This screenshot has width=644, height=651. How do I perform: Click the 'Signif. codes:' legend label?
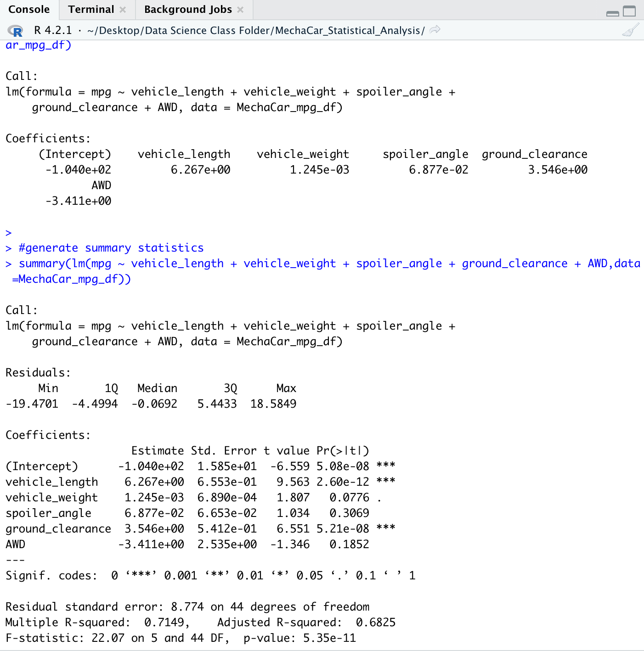pos(51,576)
